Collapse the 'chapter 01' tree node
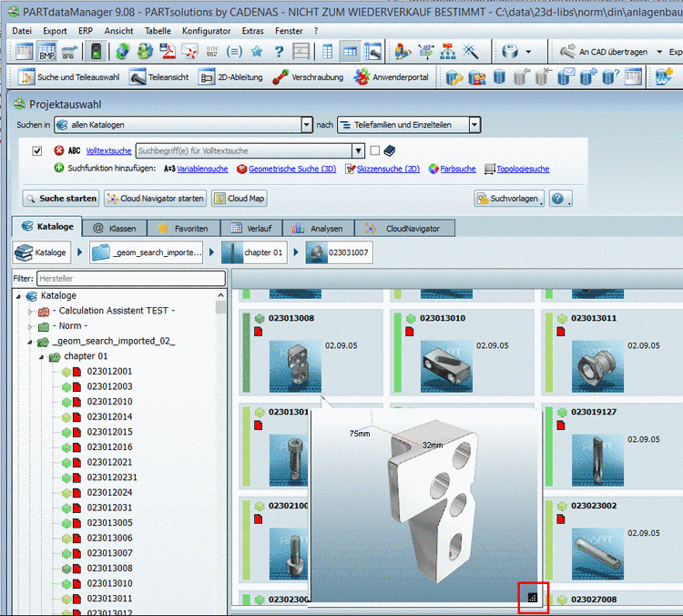Screen dimensions: 683x616 tap(41, 356)
